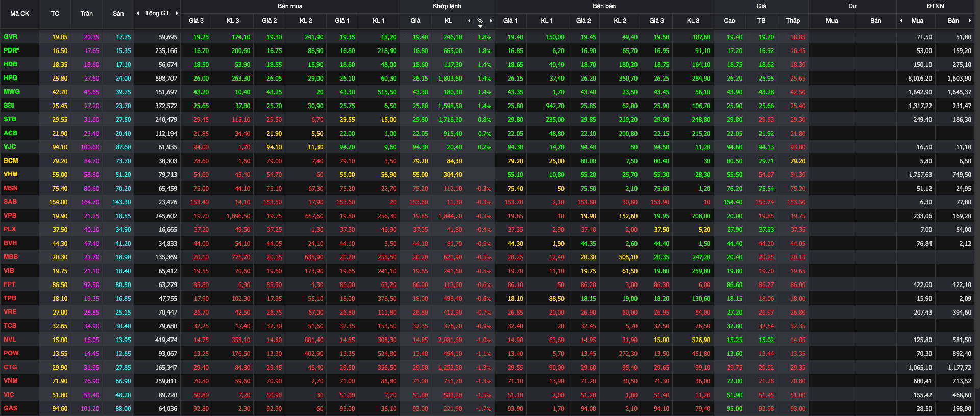Click the ĐTNN group header
980x416 pixels.
[x=935, y=6]
